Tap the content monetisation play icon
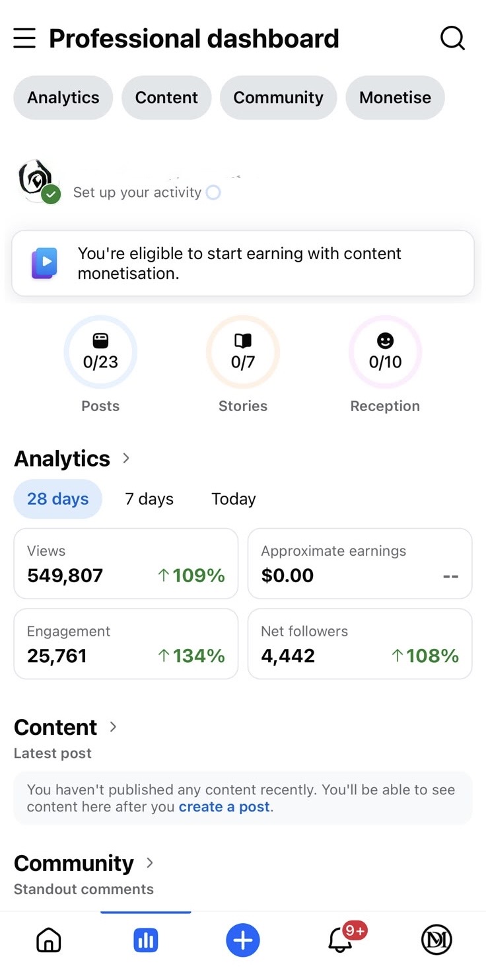This screenshot has height=980, width=486. 45,263
